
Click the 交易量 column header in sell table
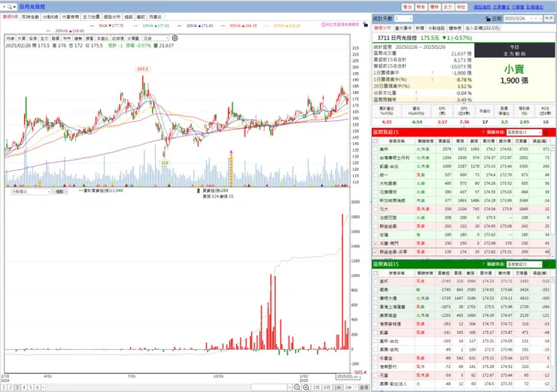pos(521,273)
